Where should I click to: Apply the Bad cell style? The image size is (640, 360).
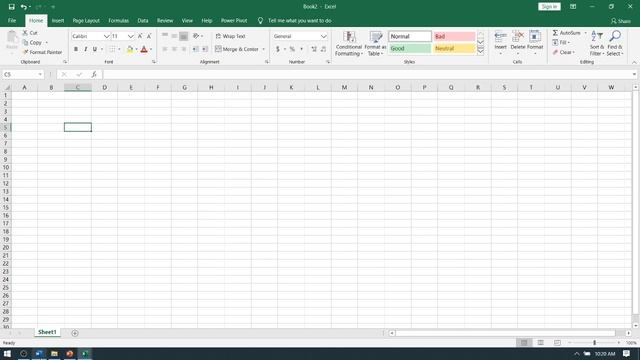(454, 36)
